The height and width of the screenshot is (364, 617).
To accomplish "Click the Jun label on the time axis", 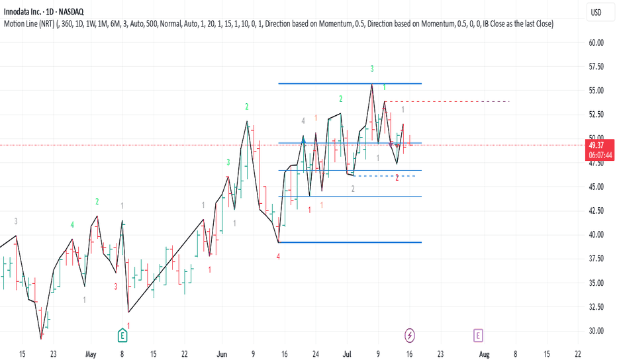I will click(222, 354).
